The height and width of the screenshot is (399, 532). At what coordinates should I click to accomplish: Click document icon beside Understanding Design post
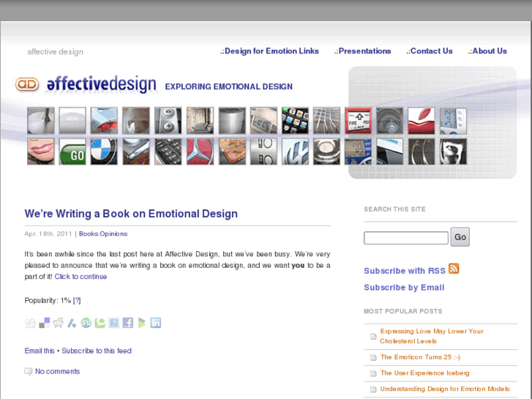click(373, 389)
